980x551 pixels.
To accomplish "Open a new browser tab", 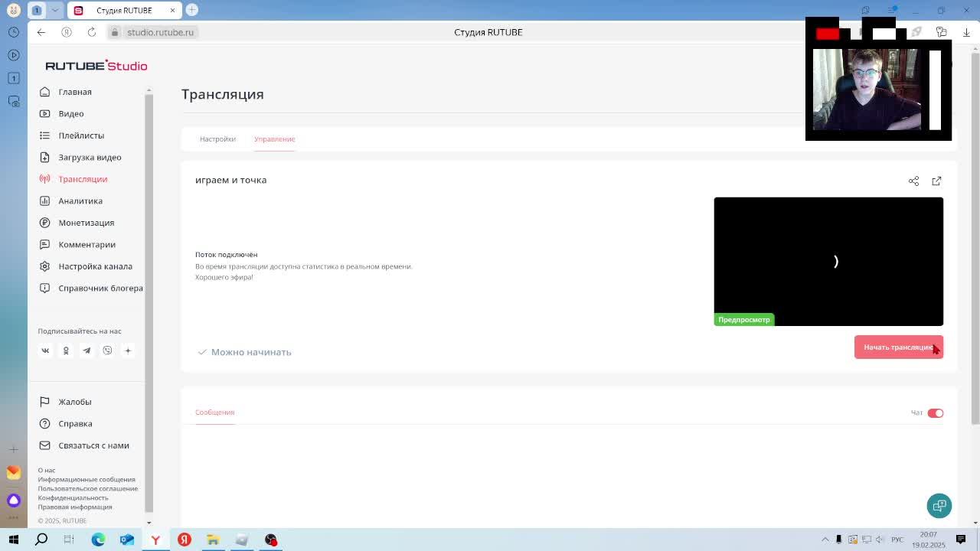I will coord(192,10).
